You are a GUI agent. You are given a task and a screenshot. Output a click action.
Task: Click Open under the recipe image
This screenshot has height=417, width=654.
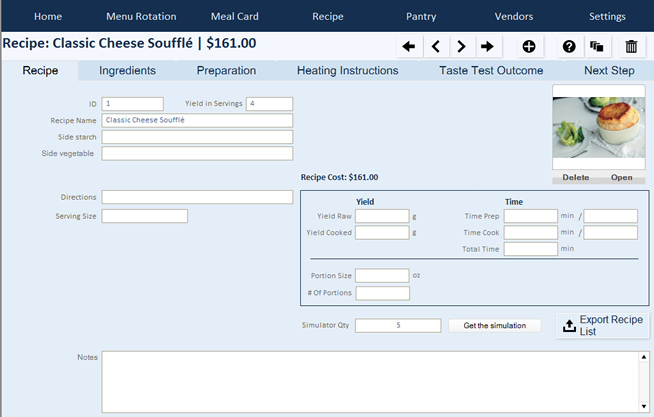(x=622, y=178)
